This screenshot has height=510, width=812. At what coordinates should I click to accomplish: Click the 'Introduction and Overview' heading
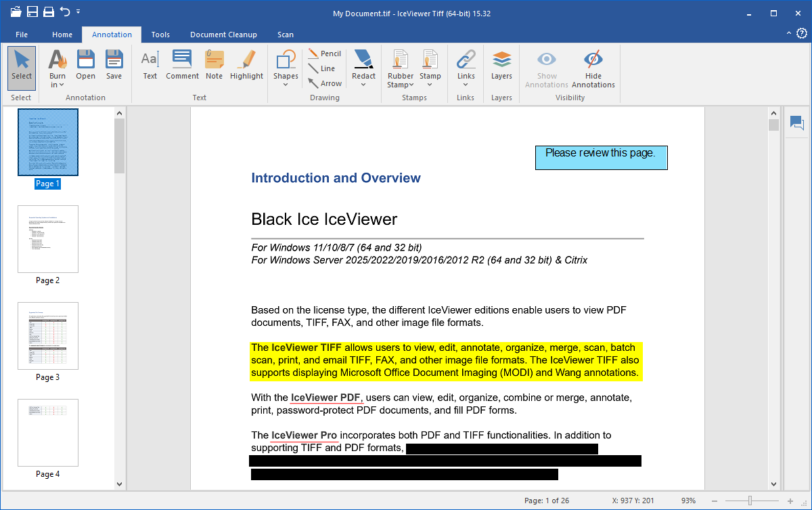tap(336, 178)
